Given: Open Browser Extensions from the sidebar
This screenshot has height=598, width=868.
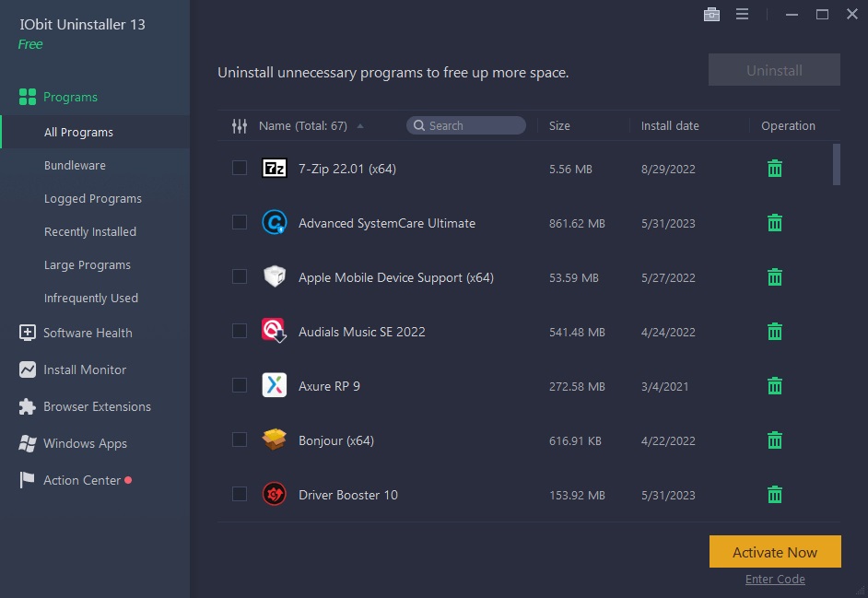Looking at the screenshot, I should (x=97, y=406).
